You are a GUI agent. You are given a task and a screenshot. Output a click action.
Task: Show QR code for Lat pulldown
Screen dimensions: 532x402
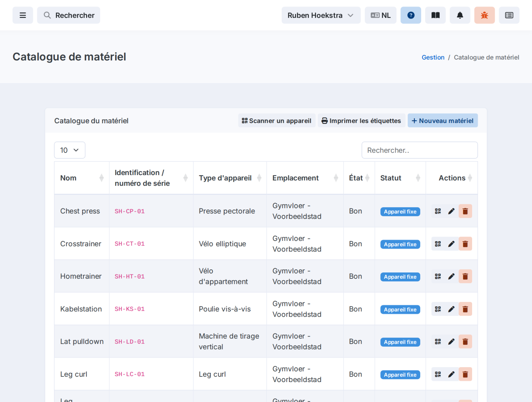[438, 342]
